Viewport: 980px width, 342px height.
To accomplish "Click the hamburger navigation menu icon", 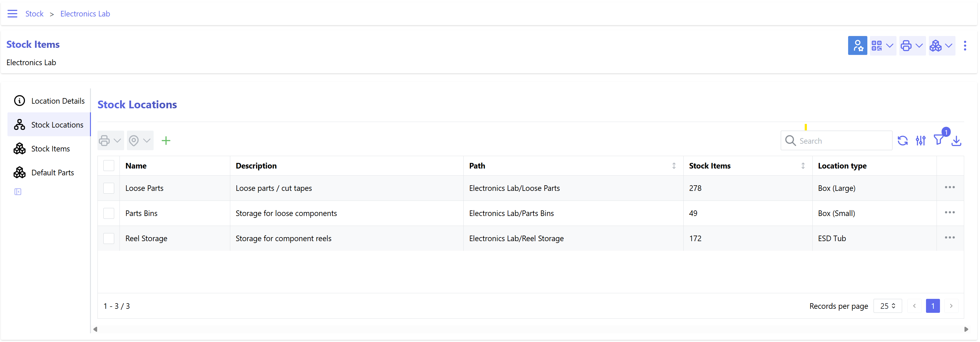I will [x=12, y=14].
